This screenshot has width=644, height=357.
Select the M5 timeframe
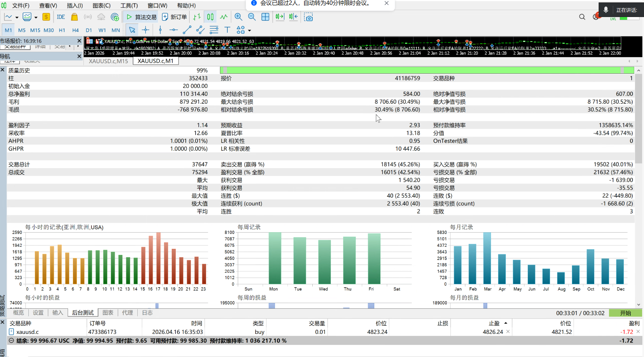click(22, 30)
